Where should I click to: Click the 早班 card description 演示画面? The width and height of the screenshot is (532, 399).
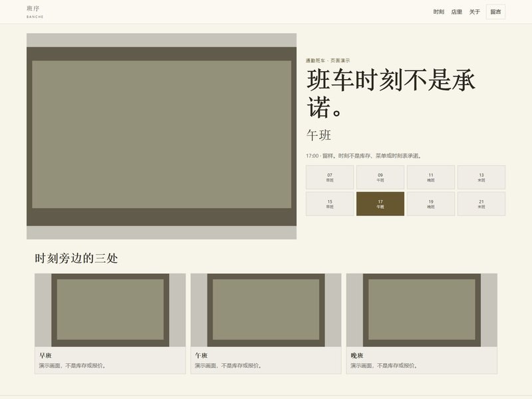72,366
